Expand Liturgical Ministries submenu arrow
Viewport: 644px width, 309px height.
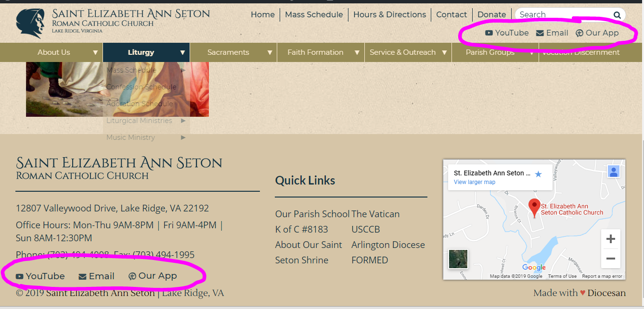click(x=183, y=121)
